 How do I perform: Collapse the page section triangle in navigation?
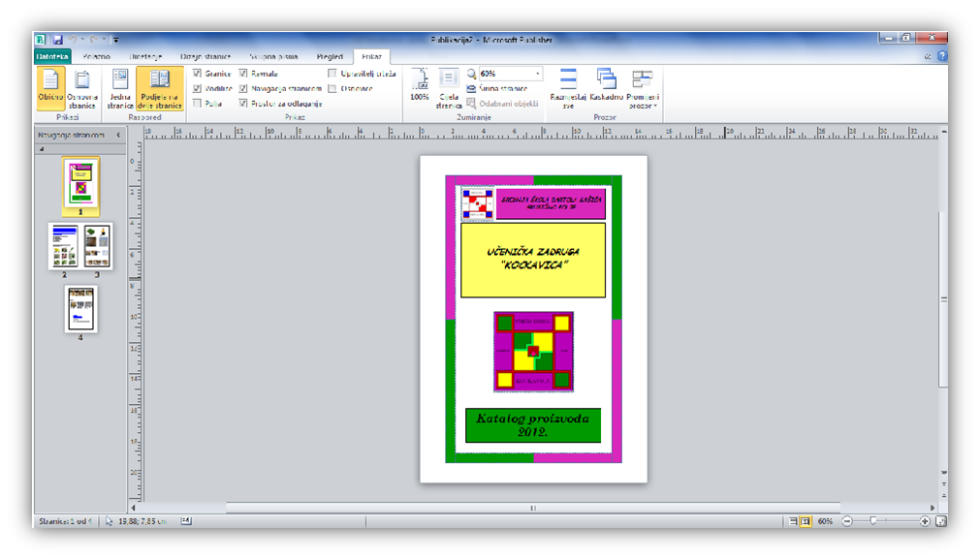(x=42, y=149)
